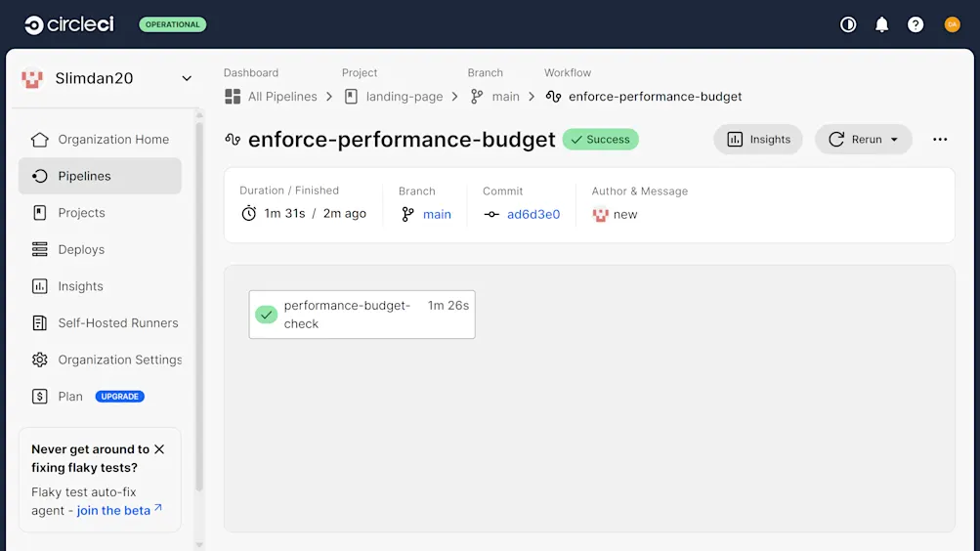Click the CircleCI logo

coord(69,24)
